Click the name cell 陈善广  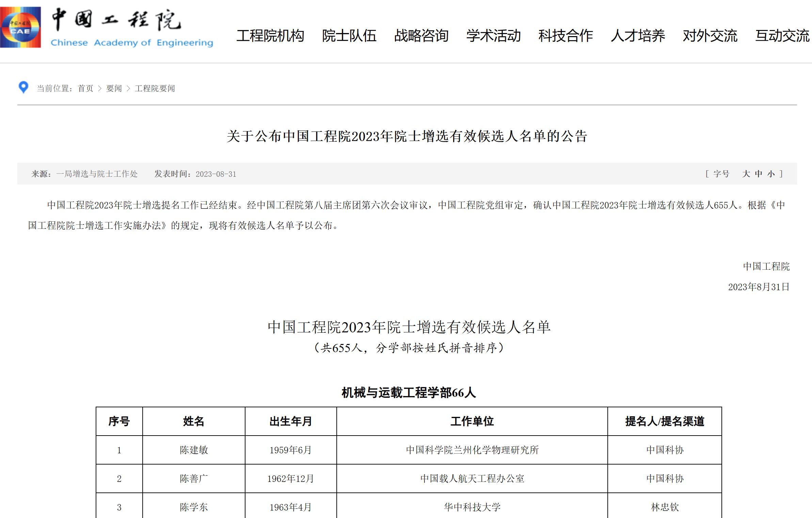194,478
